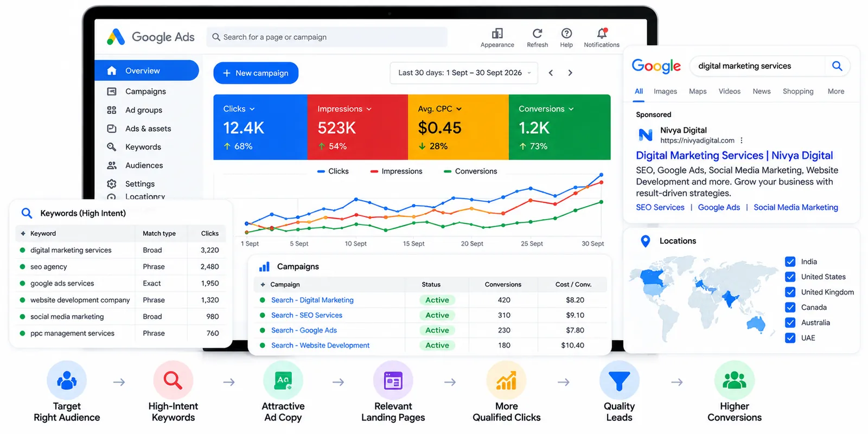
Task: Uncheck the India location checkbox
Action: click(790, 261)
